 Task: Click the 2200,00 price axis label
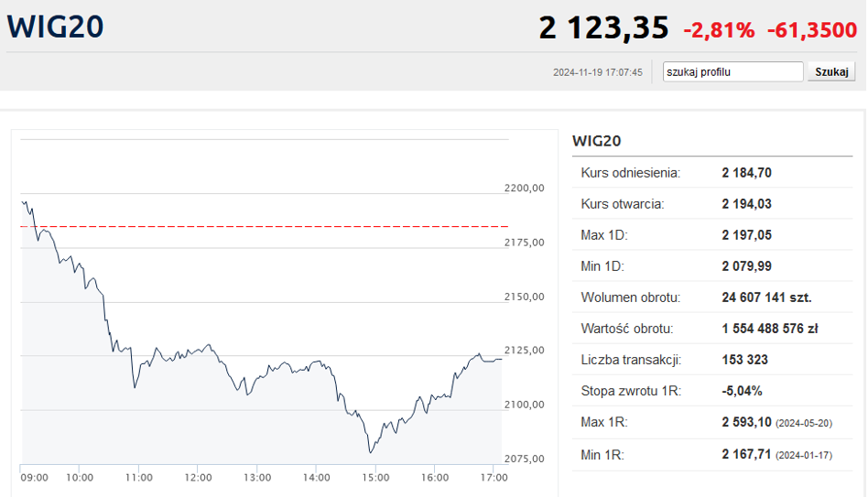pyautogui.click(x=525, y=188)
